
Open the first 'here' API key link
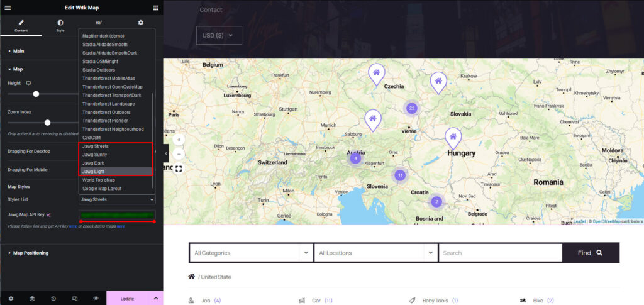(x=73, y=226)
